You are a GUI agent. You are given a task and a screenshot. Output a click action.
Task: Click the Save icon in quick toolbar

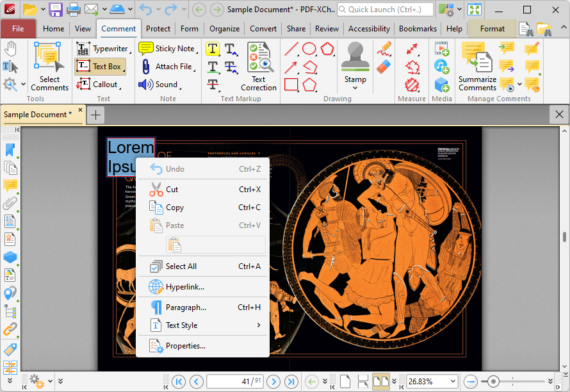pos(56,10)
